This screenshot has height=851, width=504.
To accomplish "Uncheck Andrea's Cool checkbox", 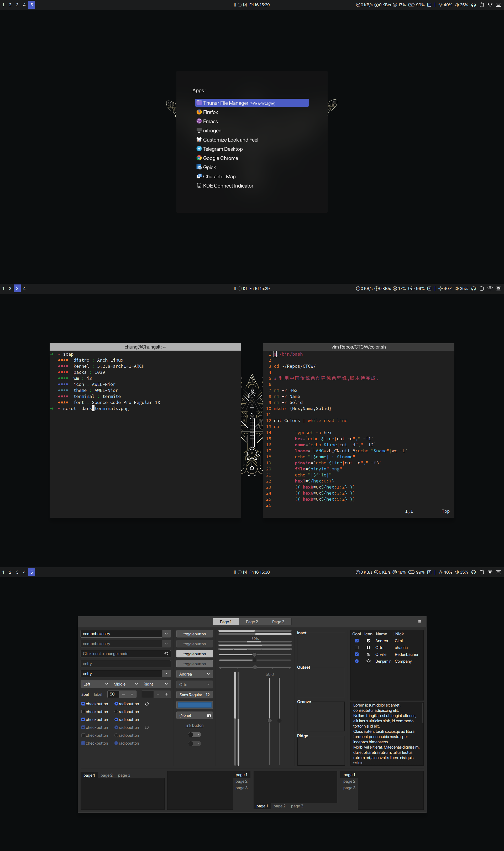I will (x=356, y=641).
